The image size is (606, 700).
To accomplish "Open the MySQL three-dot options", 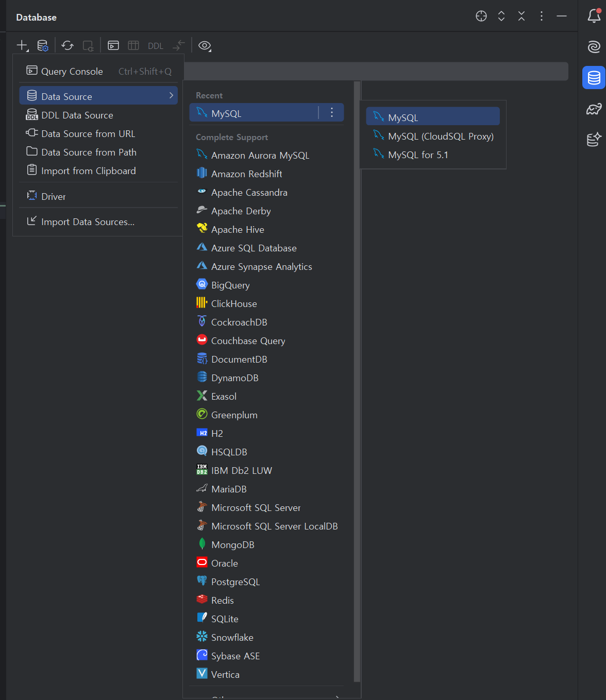I will pos(332,113).
